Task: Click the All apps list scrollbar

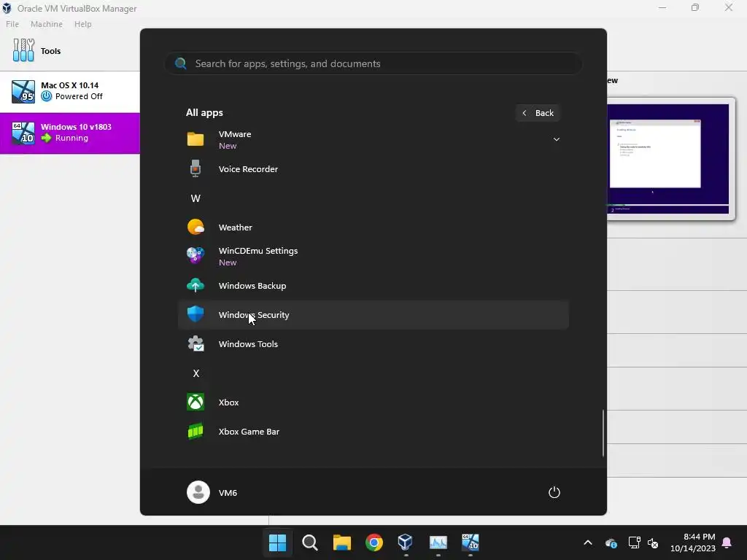Action: click(603, 432)
